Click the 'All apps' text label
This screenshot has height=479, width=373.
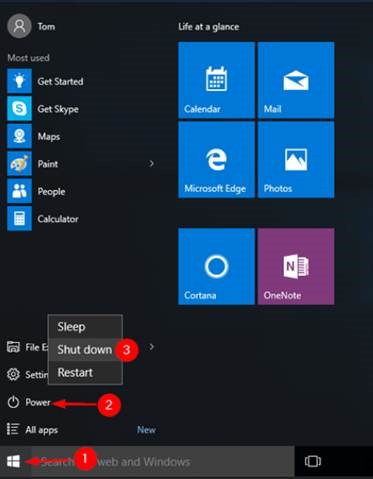(42, 430)
